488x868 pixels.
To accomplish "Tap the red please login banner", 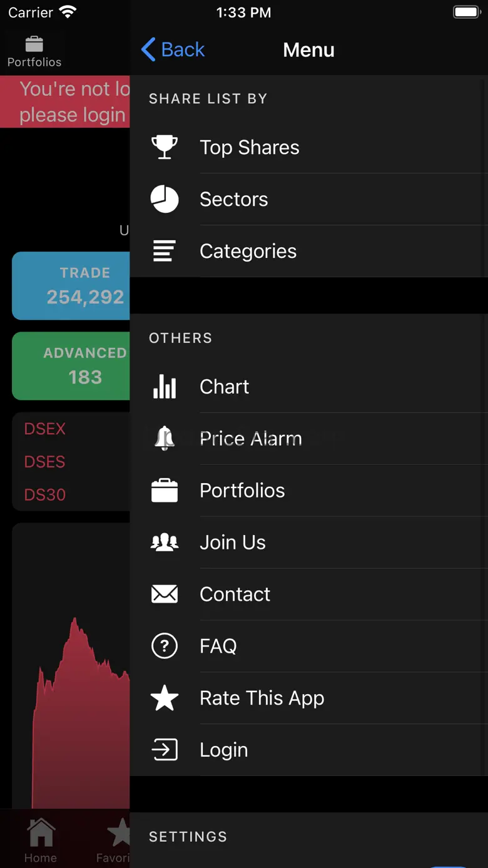I will (66, 101).
